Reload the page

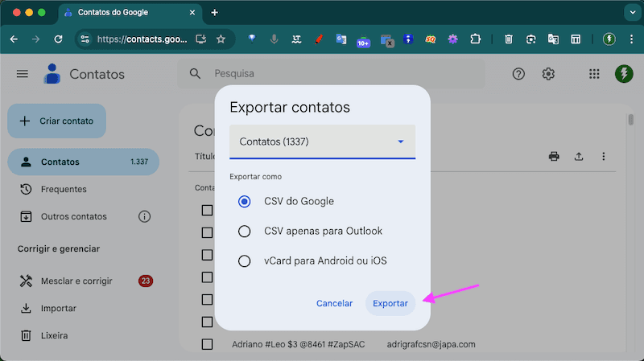[x=58, y=39]
